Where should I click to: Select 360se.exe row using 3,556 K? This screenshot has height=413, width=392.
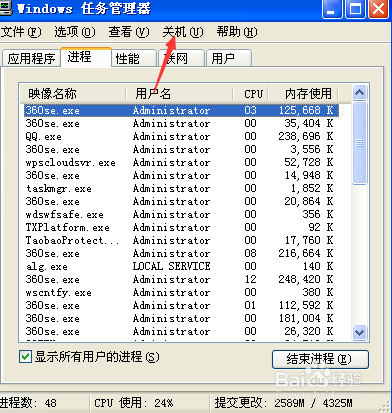click(181, 149)
